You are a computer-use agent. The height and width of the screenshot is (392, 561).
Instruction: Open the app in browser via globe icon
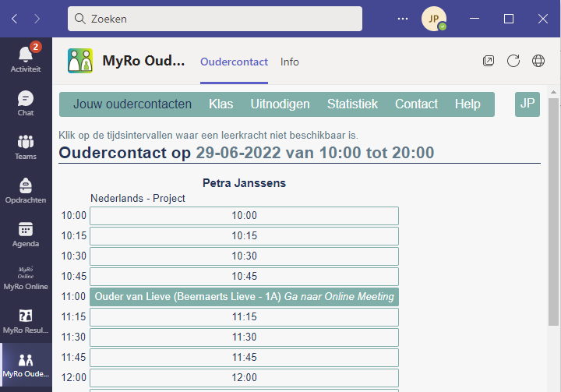click(x=538, y=61)
